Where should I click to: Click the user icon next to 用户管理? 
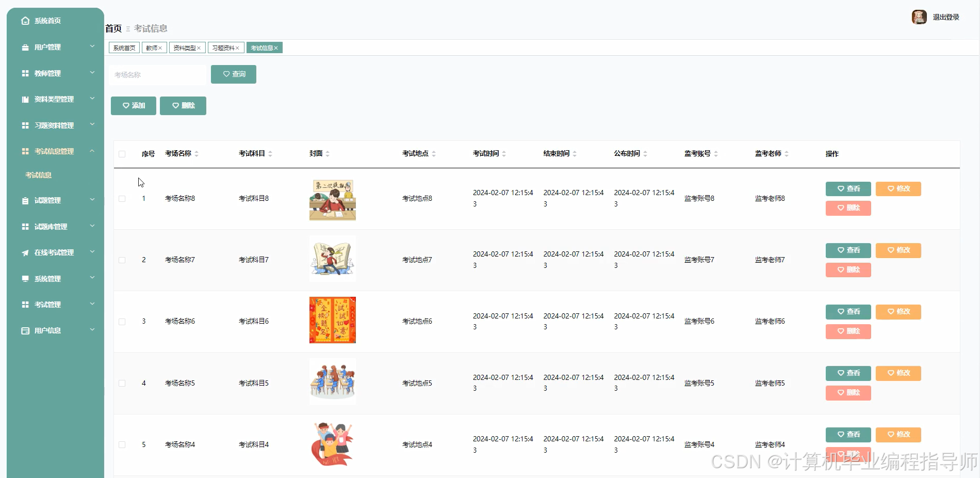(x=24, y=47)
